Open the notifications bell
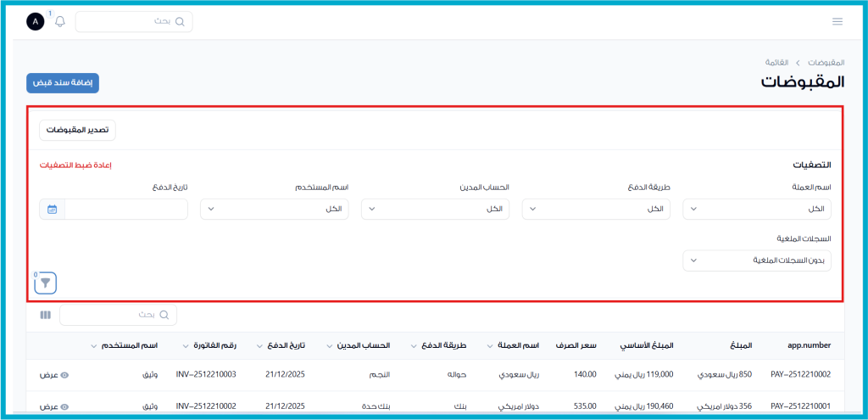Viewport: 868px width, 420px height. [59, 22]
